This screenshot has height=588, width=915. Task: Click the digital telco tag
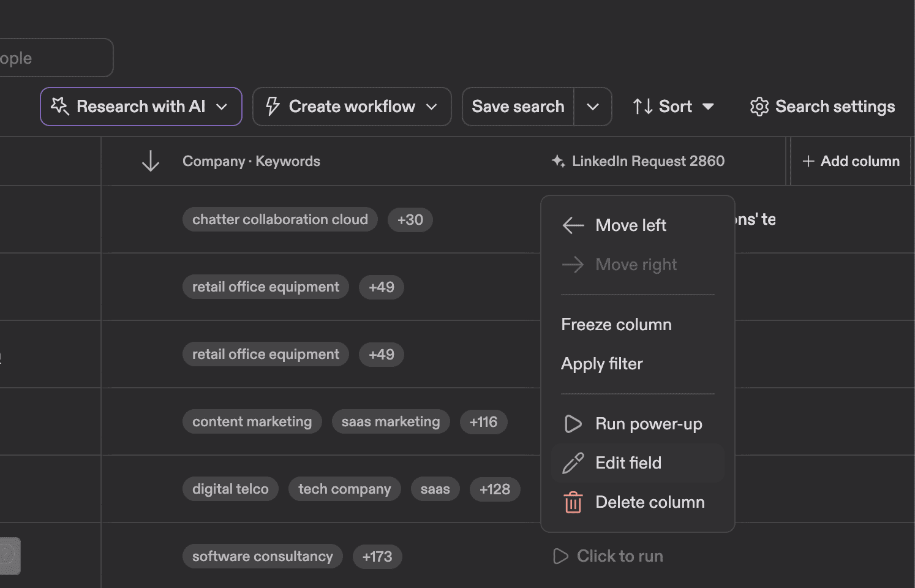pos(230,489)
